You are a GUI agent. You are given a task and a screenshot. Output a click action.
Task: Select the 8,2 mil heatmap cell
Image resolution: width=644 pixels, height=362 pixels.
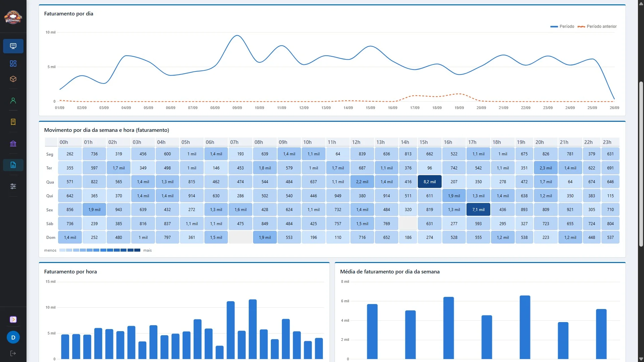(430, 182)
